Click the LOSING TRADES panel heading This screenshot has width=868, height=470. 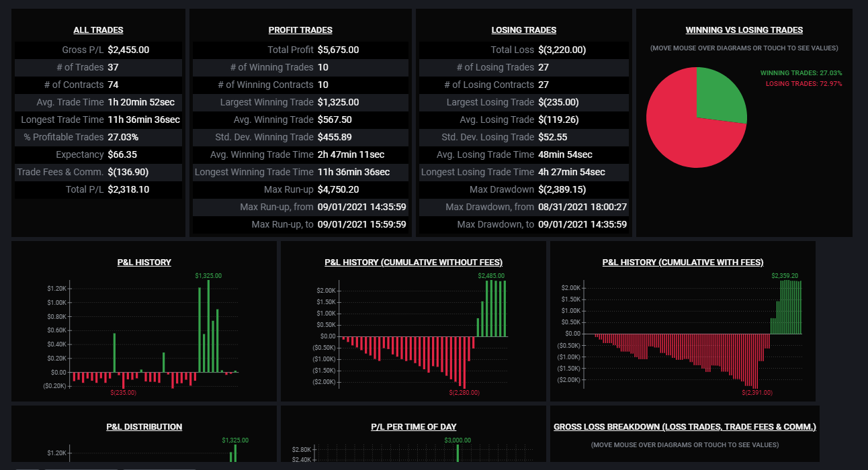(x=524, y=30)
